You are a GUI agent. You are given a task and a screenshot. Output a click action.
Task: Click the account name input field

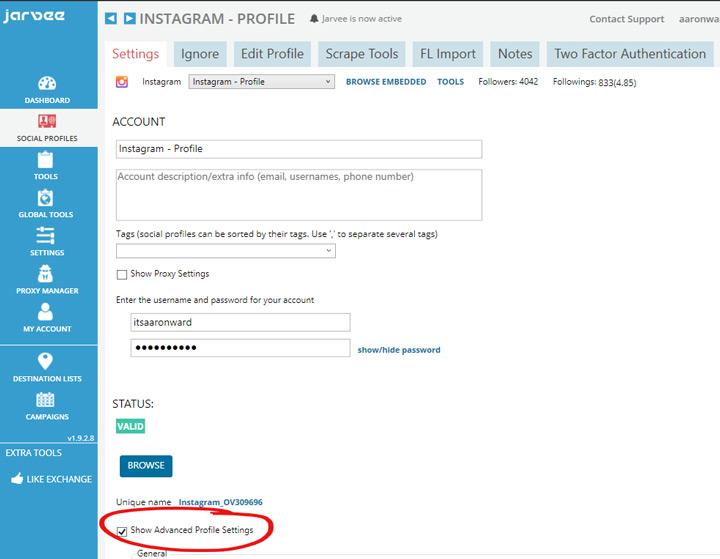[299, 149]
